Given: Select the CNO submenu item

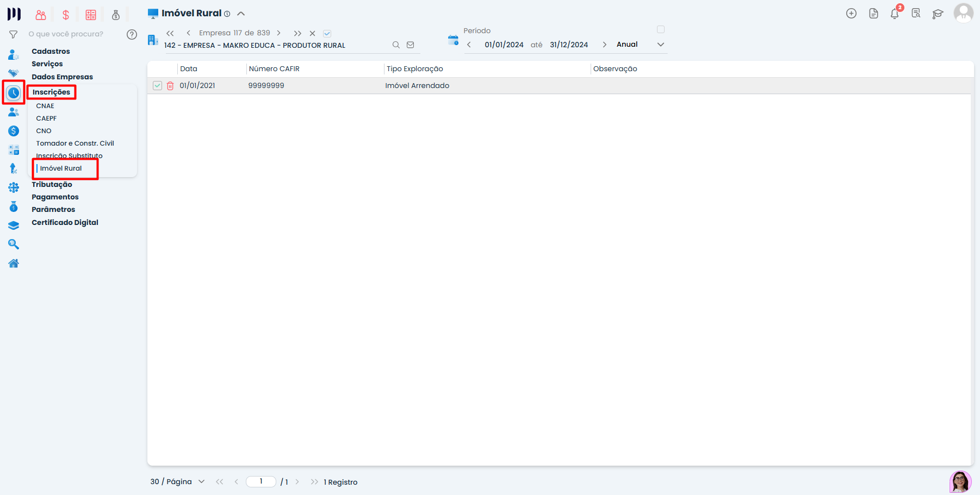Looking at the screenshot, I should pos(44,131).
